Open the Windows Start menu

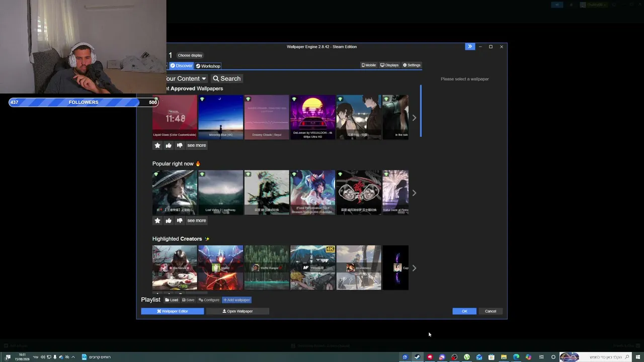(x=638, y=357)
